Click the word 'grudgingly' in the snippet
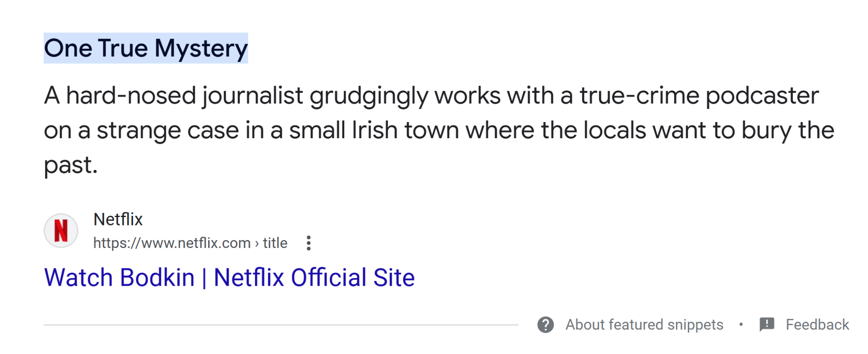 click(x=369, y=96)
